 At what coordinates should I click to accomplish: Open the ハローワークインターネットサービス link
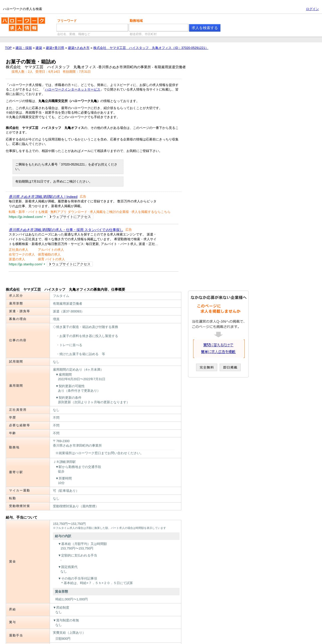[72, 90]
